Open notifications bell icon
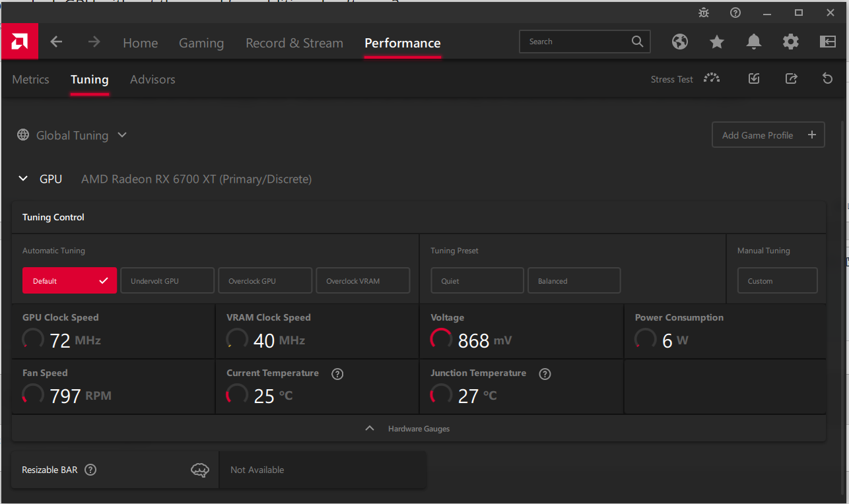 point(754,42)
